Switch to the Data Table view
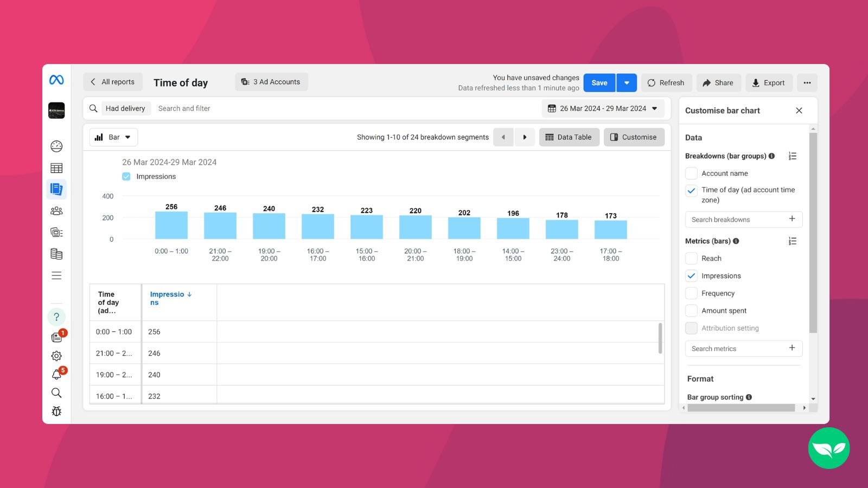868x488 pixels. coord(569,137)
